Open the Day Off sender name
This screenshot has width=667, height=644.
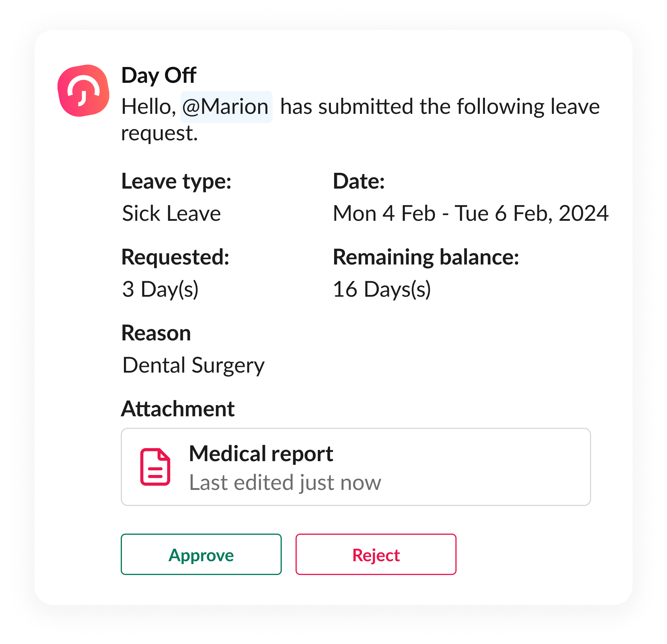[x=159, y=75]
